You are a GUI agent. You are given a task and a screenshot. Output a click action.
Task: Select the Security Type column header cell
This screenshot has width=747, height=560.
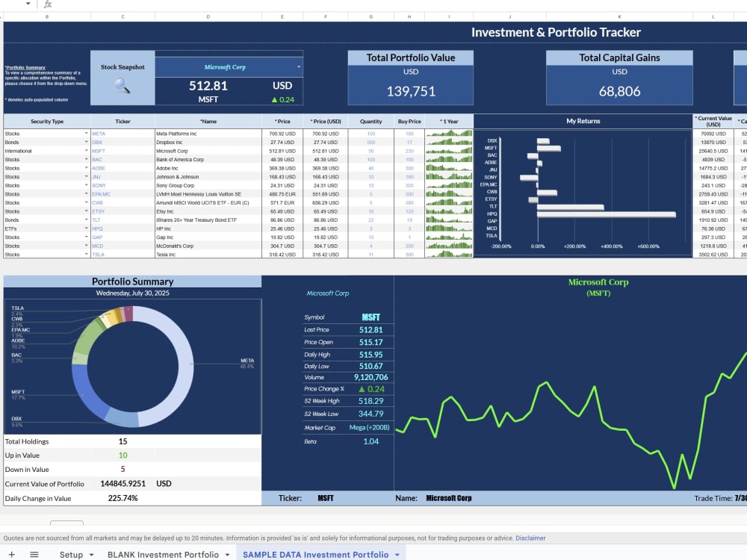coord(46,122)
